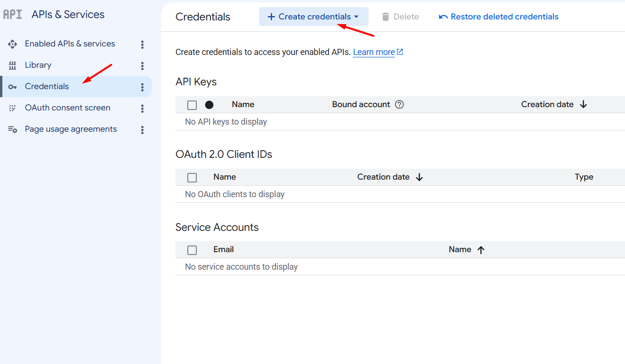Click the black dot icon in the API Keys header
This screenshot has width=625, height=364.
coord(209,105)
